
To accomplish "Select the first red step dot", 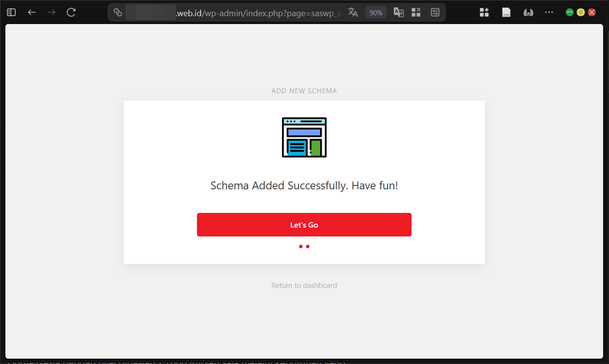I will point(301,247).
